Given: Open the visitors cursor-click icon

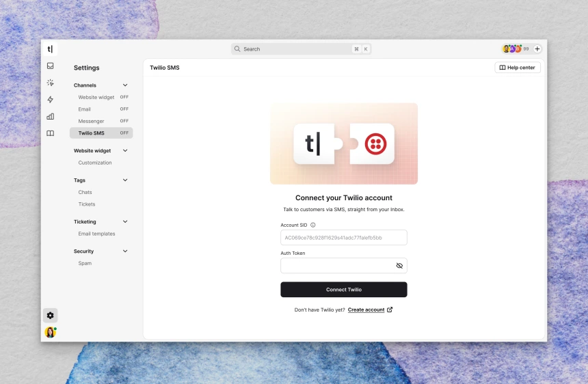Looking at the screenshot, I should [50, 83].
